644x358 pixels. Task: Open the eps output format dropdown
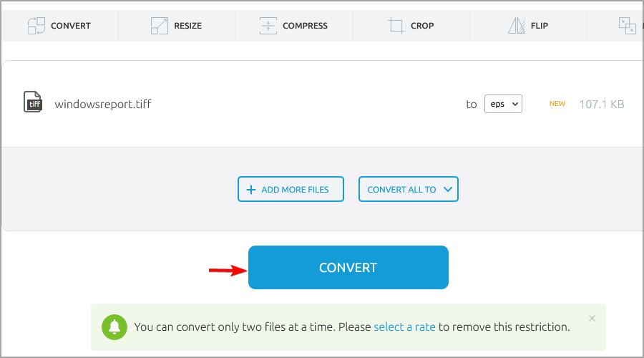(503, 104)
